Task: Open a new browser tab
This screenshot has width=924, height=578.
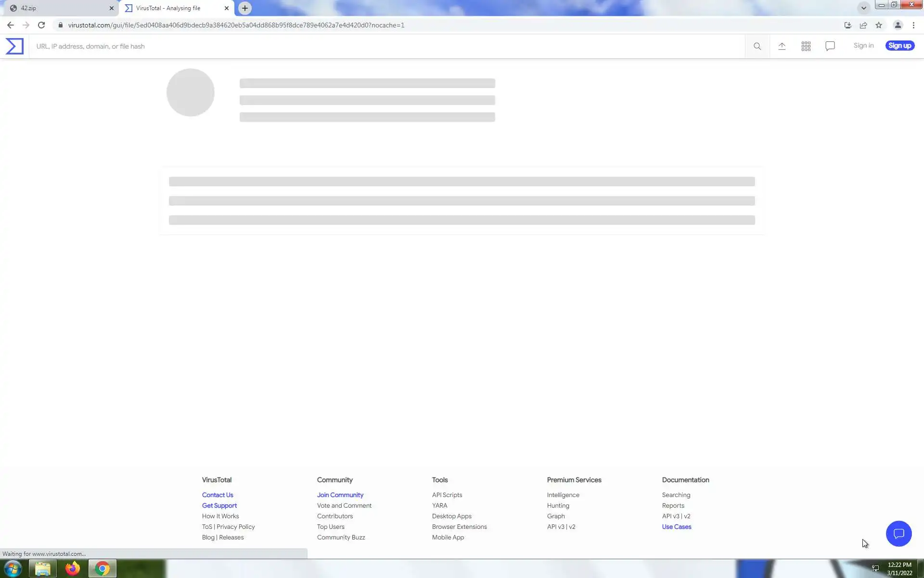Action: (245, 8)
